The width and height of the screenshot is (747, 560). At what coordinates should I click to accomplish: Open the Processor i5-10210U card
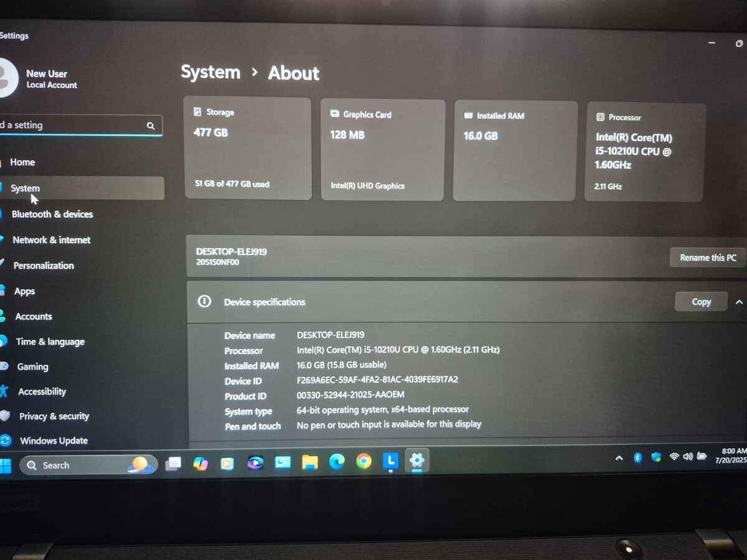click(645, 152)
